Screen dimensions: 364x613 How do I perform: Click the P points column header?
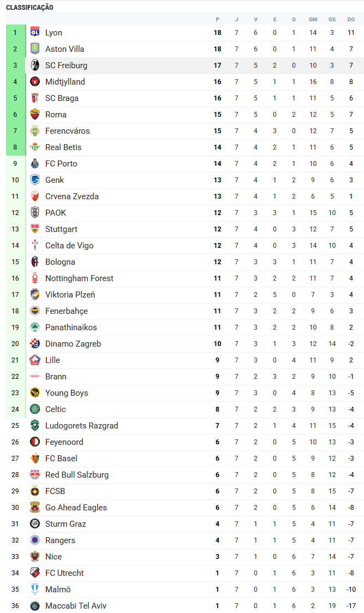click(218, 20)
